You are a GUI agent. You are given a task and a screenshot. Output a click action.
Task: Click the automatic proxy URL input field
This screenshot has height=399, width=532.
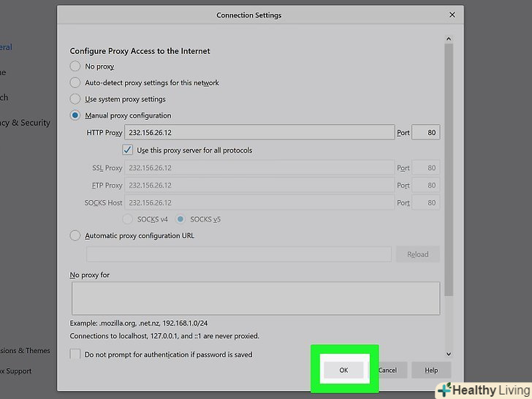239,254
